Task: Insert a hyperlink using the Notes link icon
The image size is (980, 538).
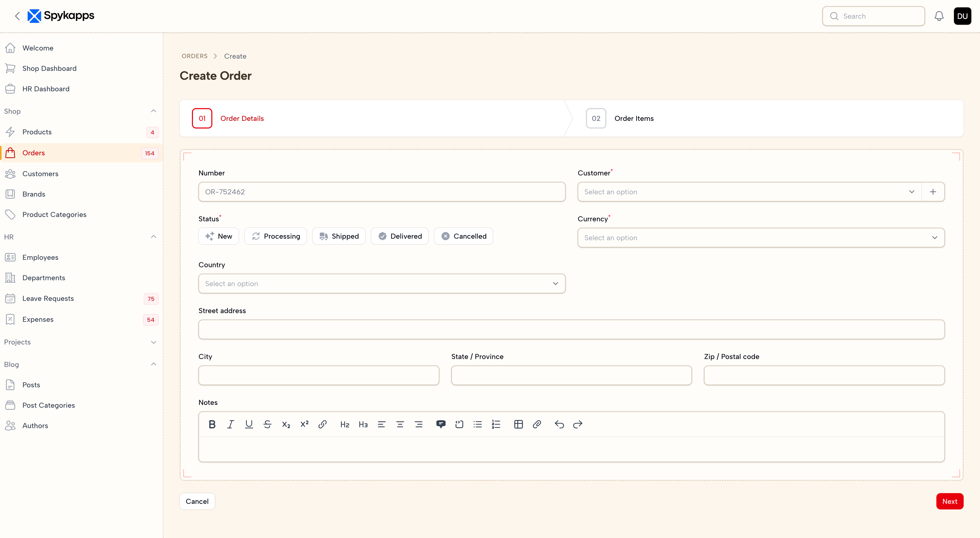Action: pos(322,424)
